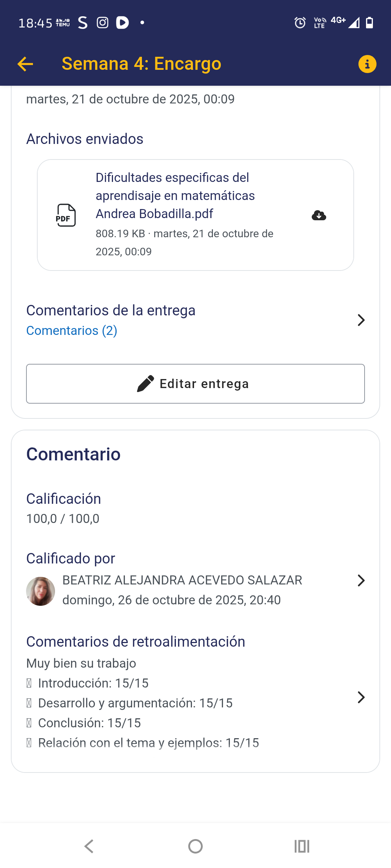Open the Dificultades especificas PDF file name
Viewport: 391px width, 868px height.
175,196
